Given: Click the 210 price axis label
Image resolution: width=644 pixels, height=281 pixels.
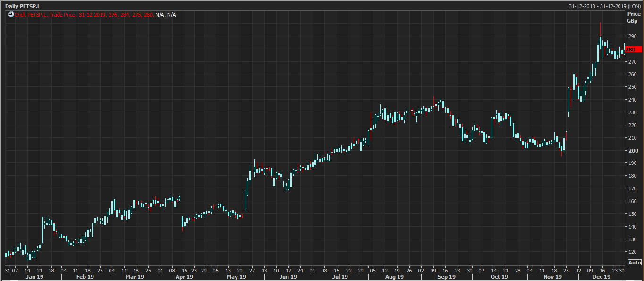Looking at the screenshot, I should 633,138.
